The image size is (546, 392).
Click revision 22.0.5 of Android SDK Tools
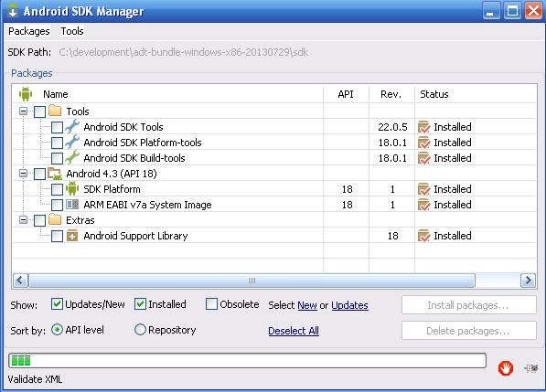(x=392, y=127)
